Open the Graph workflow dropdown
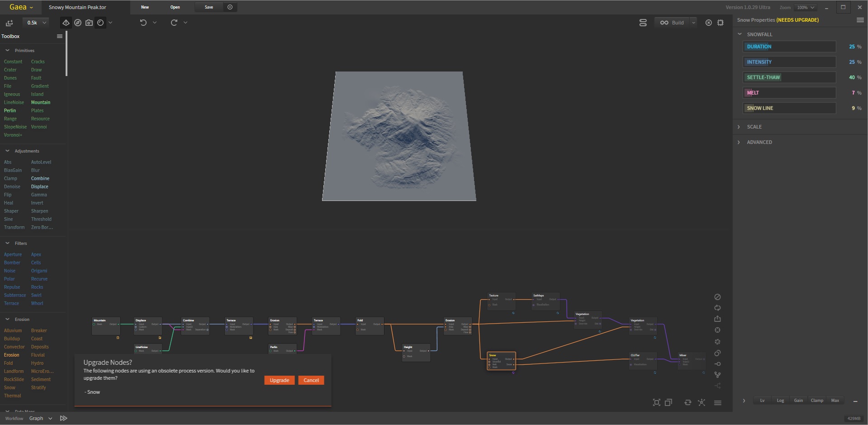Image resolution: width=868 pixels, height=425 pixels. (41, 418)
